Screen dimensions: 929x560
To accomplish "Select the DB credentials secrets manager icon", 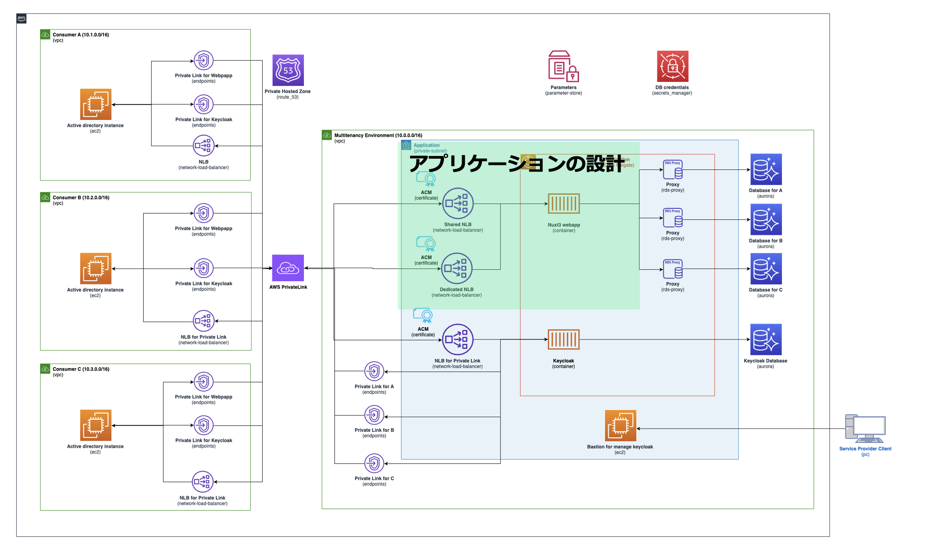I will [x=672, y=66].
